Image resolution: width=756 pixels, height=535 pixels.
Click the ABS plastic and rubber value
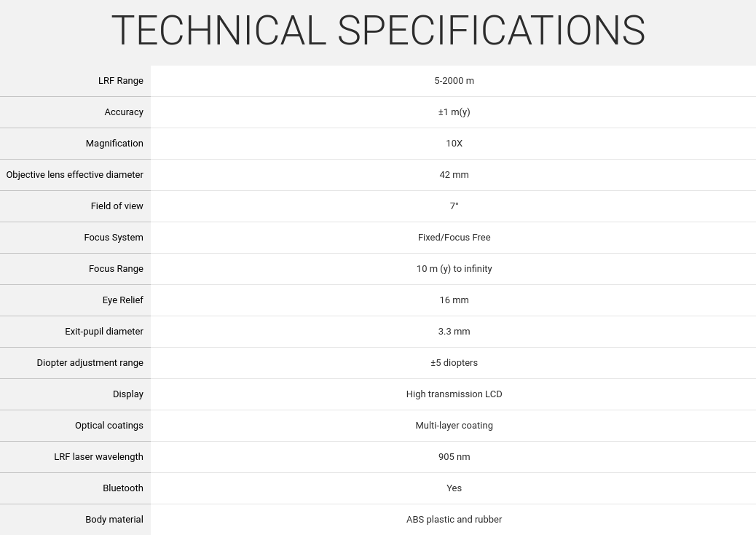click(x=454, y=520)
